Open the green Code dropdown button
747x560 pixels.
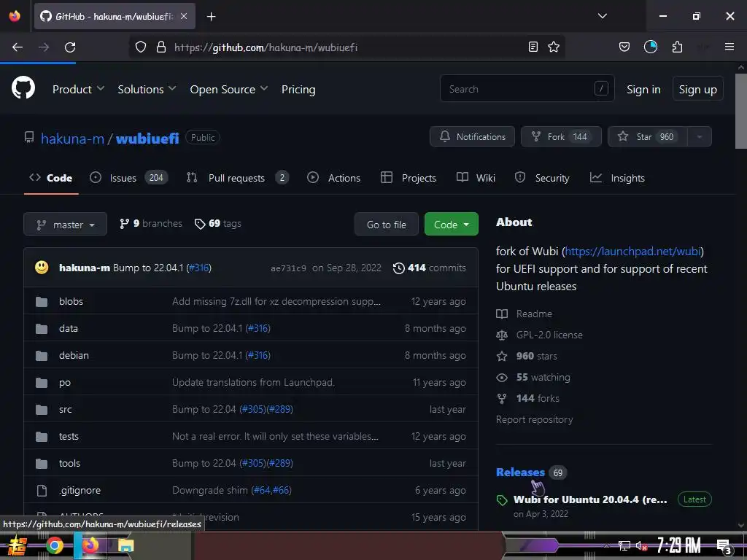coord(451,225)
